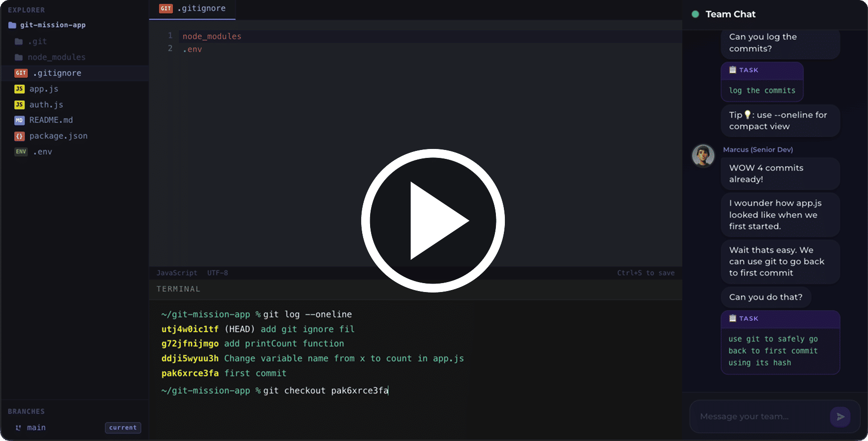Click the JavaScript language indicator in status bar
This screenshot has width=868, height=441.
pos(177,273)
